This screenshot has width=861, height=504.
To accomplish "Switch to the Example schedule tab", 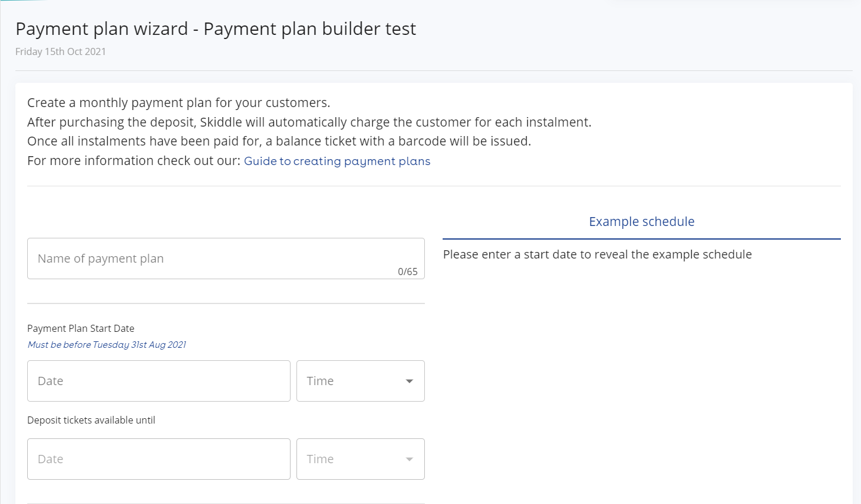I will tap(641, 222).
